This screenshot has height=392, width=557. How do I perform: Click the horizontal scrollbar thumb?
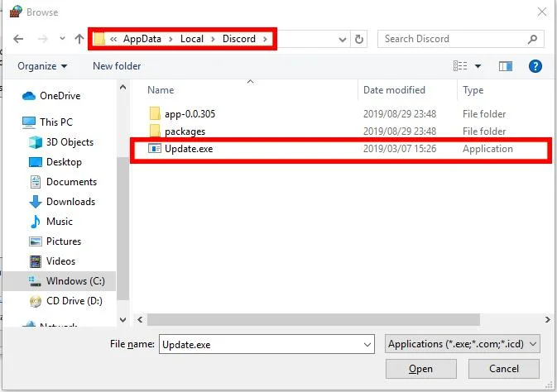coord(314,319)
